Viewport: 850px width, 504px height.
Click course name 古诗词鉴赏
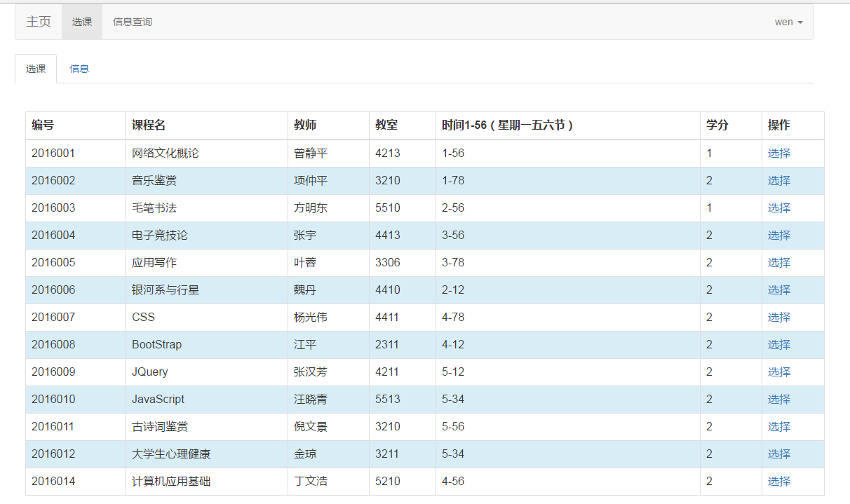[x=160, y=426]
